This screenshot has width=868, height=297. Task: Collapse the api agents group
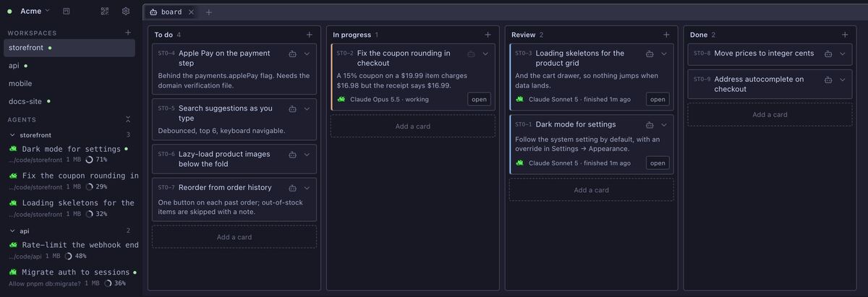click(x=12, y=231)
